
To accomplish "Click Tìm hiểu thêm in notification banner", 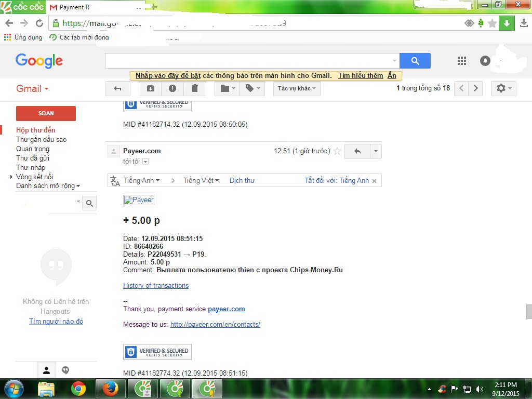I will coord(361,76).
